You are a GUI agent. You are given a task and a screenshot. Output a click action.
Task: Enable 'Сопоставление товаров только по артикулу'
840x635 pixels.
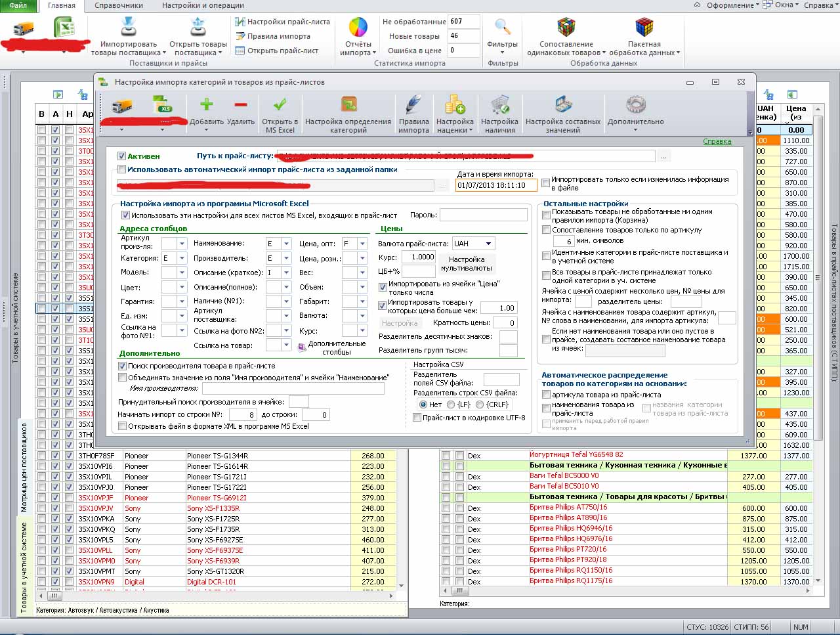click(546, 230)
